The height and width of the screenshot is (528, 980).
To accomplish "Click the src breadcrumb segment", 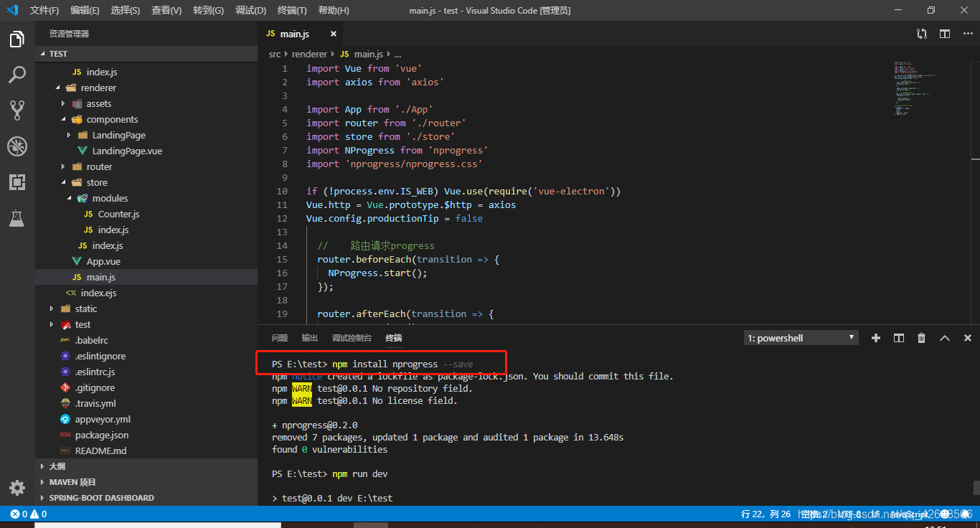I will pyautogui.click(x=275, y=54).
